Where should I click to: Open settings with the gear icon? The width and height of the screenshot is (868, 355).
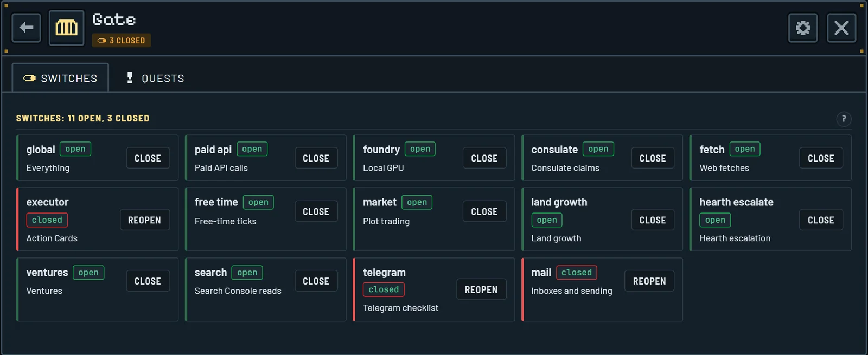point(803,28)
